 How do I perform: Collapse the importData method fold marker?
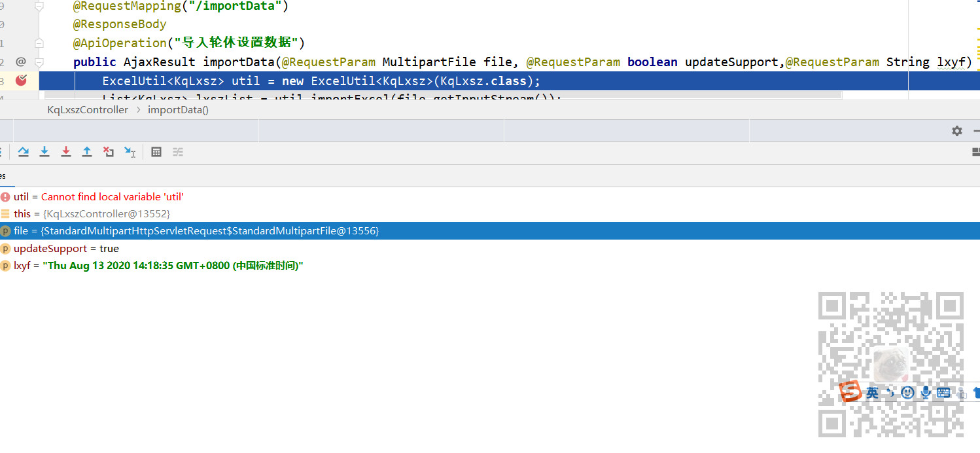[39, 62]
